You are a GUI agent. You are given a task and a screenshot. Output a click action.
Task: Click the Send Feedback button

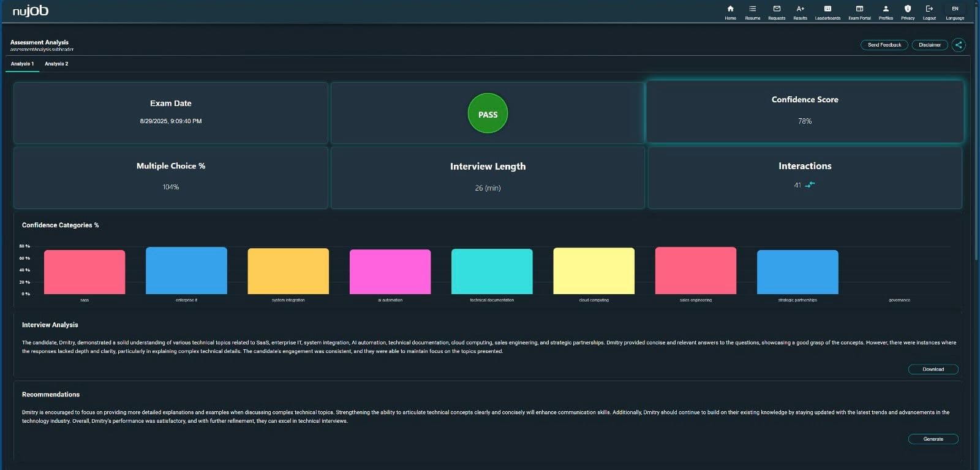click(884, 45)
